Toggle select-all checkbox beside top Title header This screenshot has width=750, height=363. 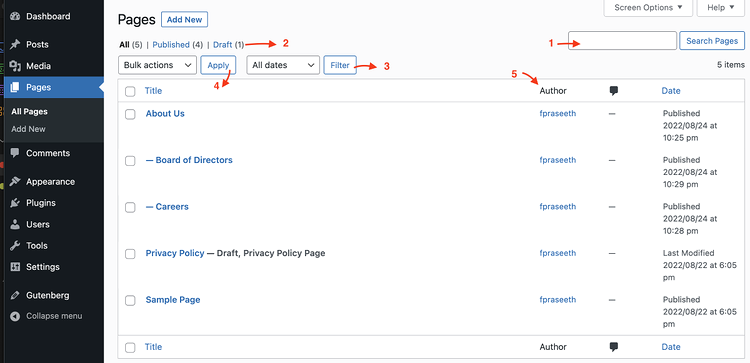coord(130,91)
